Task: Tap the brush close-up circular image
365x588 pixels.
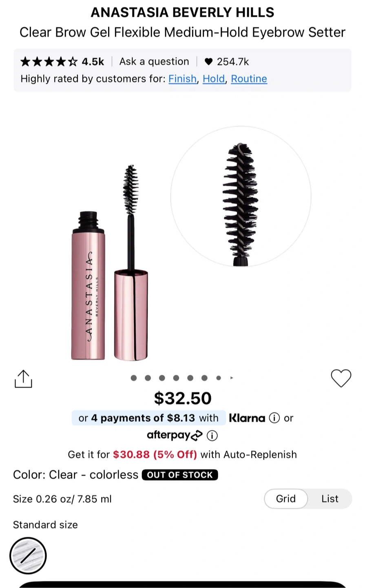Action: click(241, 197)
